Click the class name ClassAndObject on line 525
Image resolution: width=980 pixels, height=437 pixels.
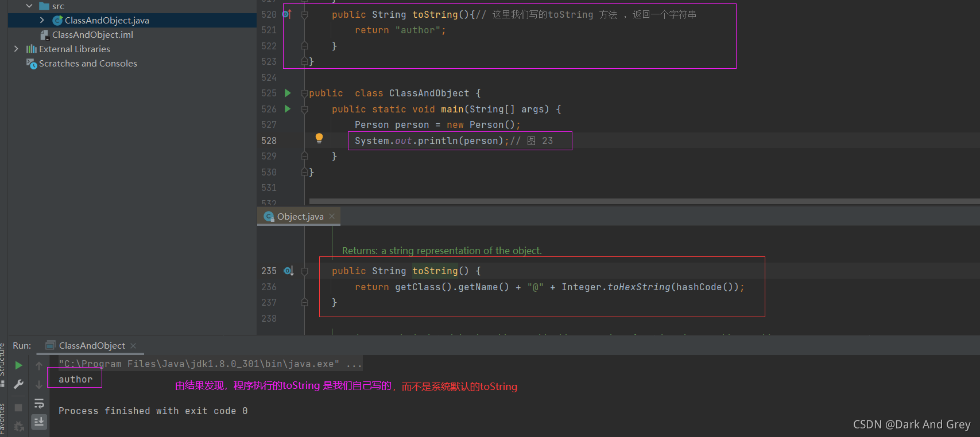click(x=429, y=93)
